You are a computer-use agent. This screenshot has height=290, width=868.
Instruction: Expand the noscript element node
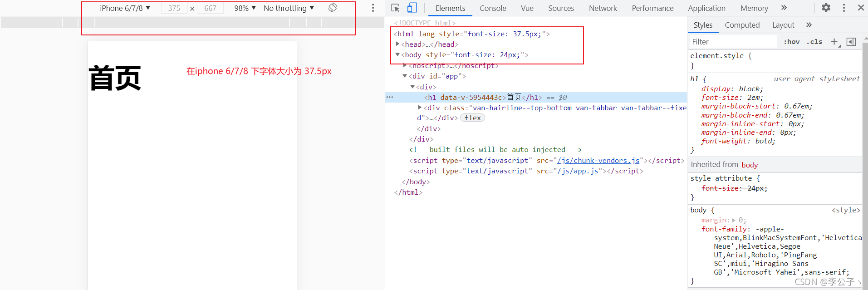click(405, 65)
